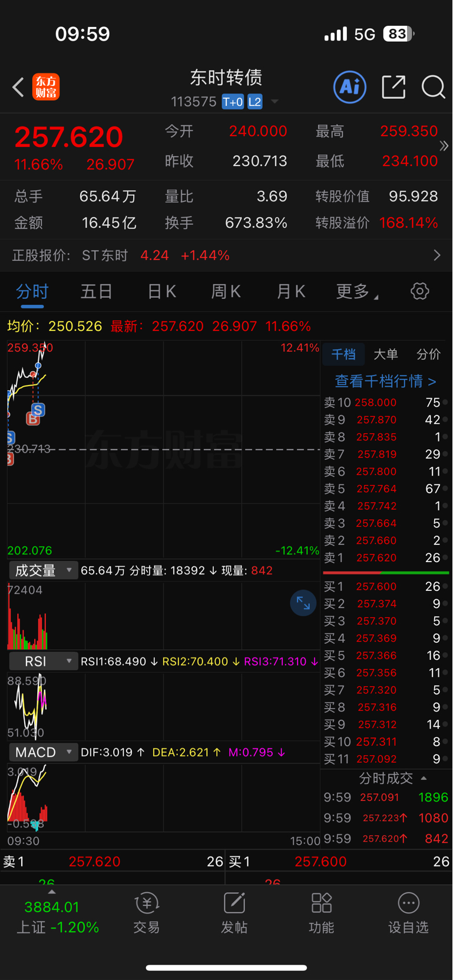Tap the blue S marker on chart
This screenshot has width=453, height=980.
point(38,410)
